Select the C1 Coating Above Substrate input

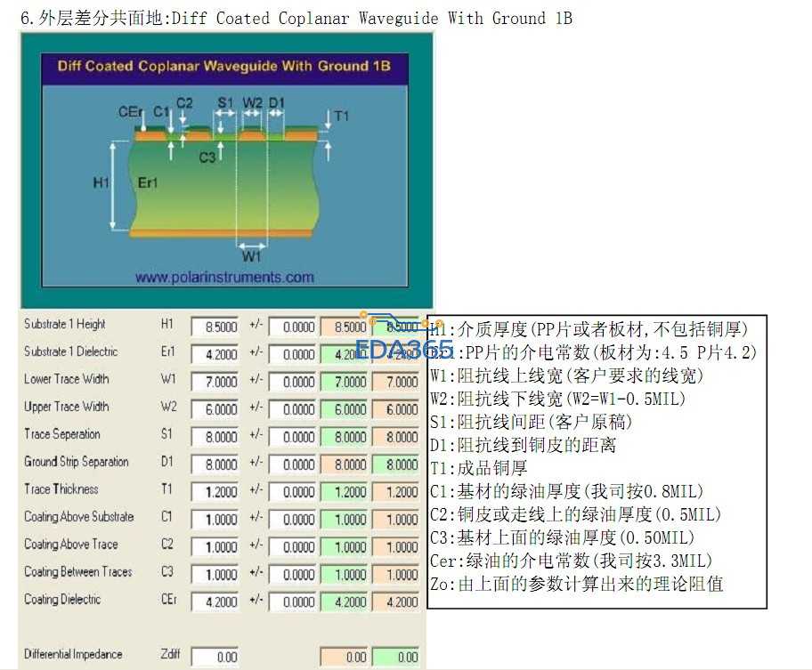pos(215,519)
